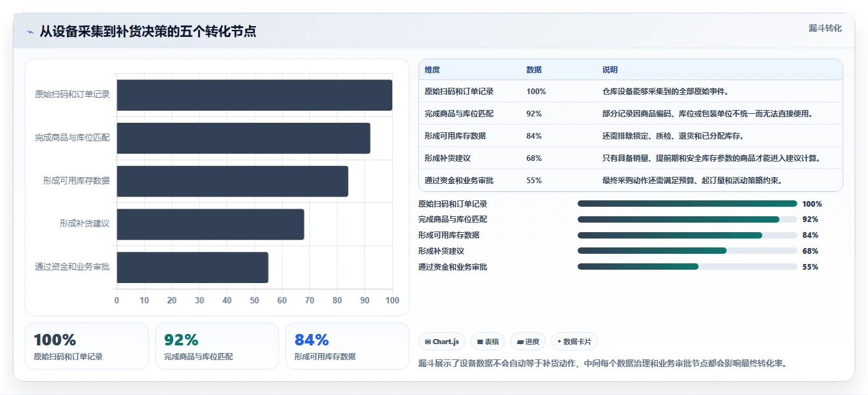Click the 完成商品与库位匹配 chart bar at 92
Image resolution: width=868 pixels, height=395 pixels.
click(x=243, y=138)
